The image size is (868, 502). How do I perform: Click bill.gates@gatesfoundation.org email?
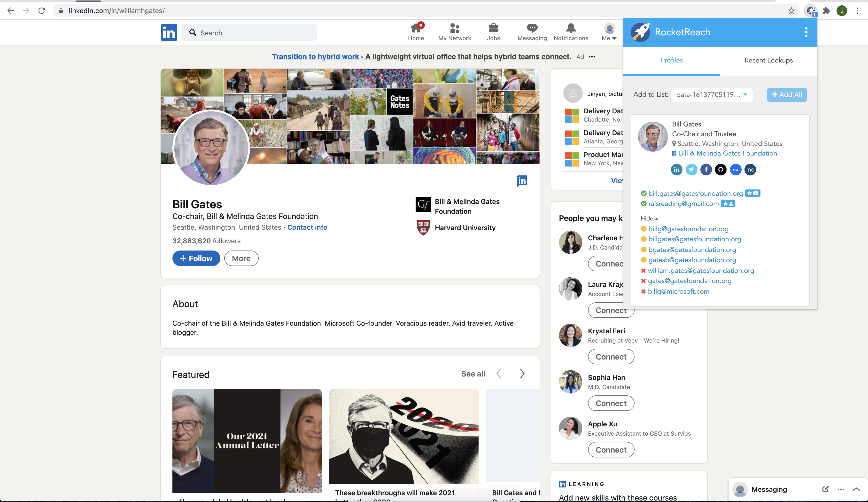(695, 193)
